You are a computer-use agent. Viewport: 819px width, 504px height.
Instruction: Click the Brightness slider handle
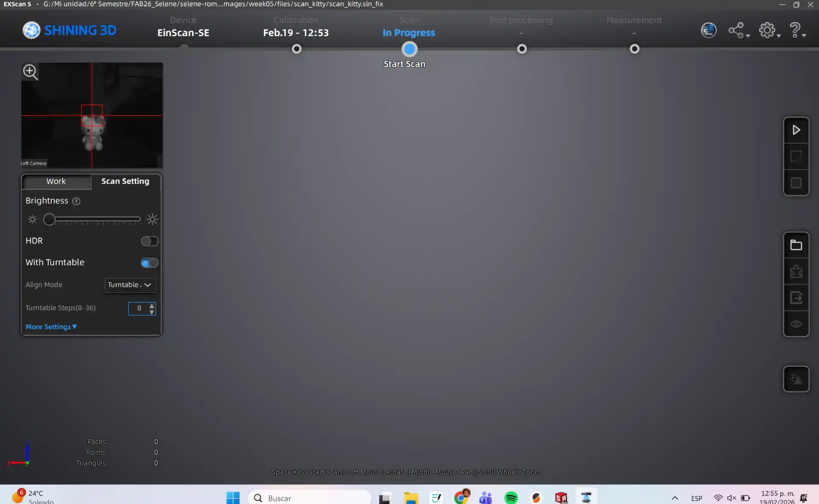pyautogui.click(x=49, y=220)
